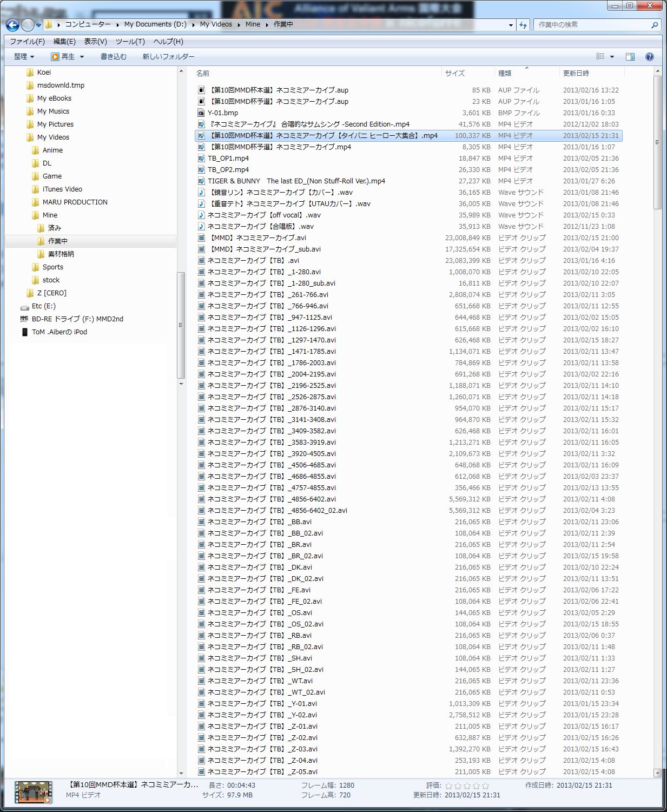Toggle the preview pane icon

[x=630, y=57]
